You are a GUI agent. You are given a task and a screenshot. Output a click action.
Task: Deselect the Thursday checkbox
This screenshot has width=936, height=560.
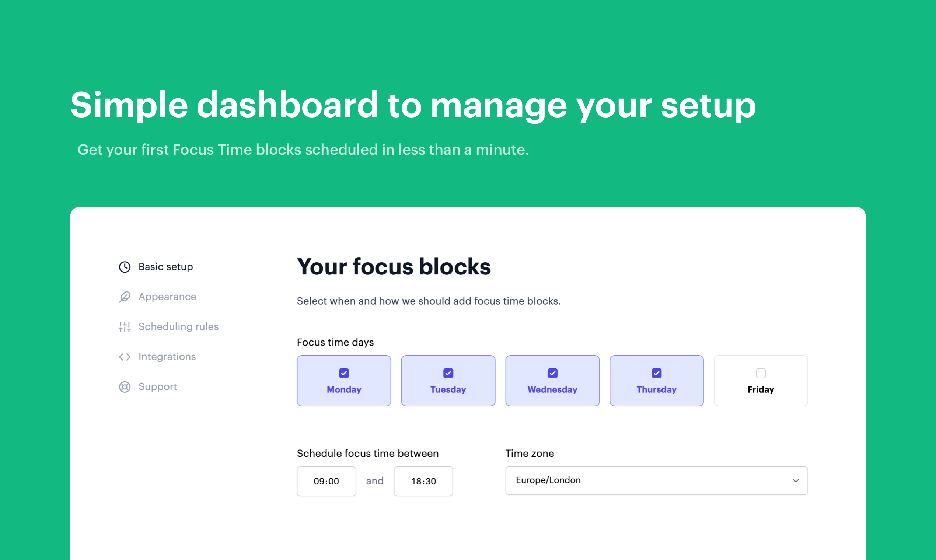pyautogui.click(x=656, y=373)
